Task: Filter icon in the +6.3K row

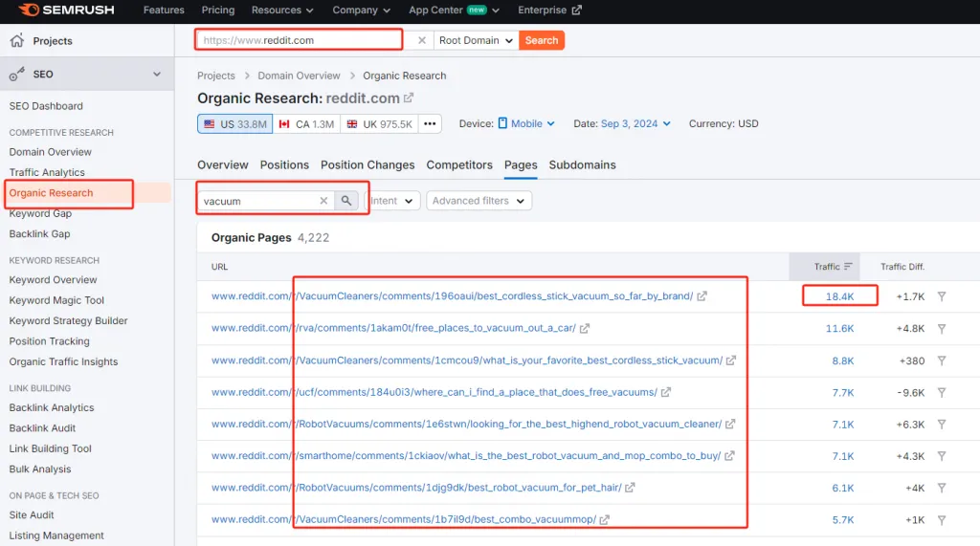Action: 942,425
